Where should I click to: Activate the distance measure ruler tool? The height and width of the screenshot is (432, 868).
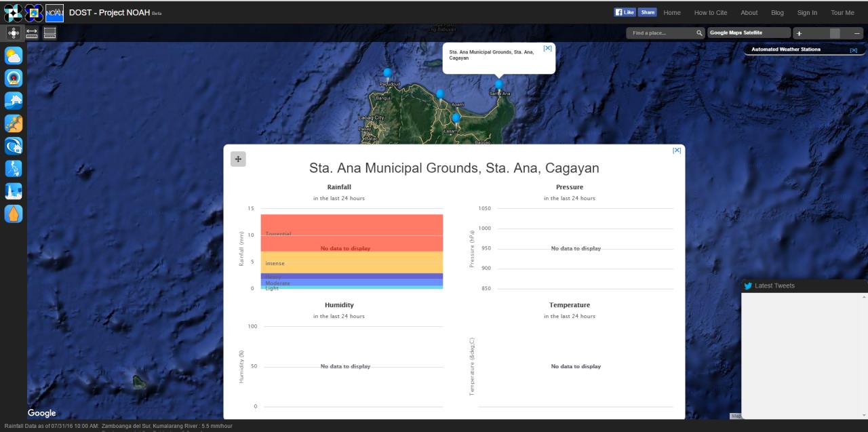(x=32, y=33)
